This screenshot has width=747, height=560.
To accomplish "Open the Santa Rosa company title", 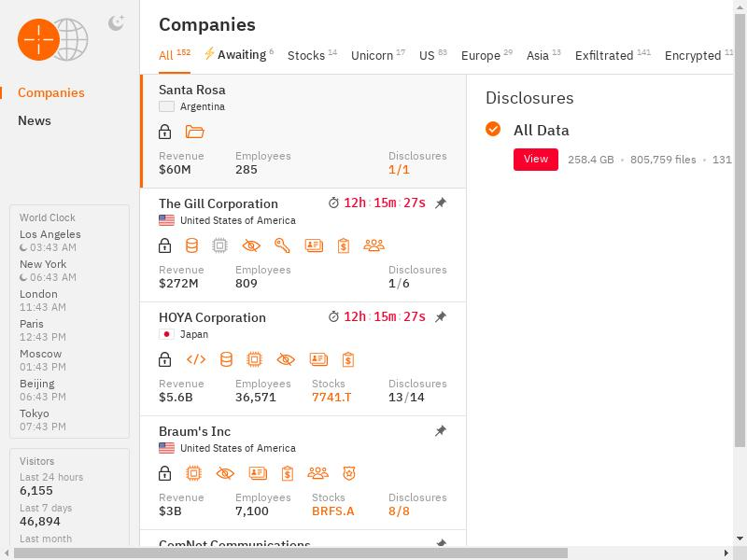I will [x=192, y=90].
